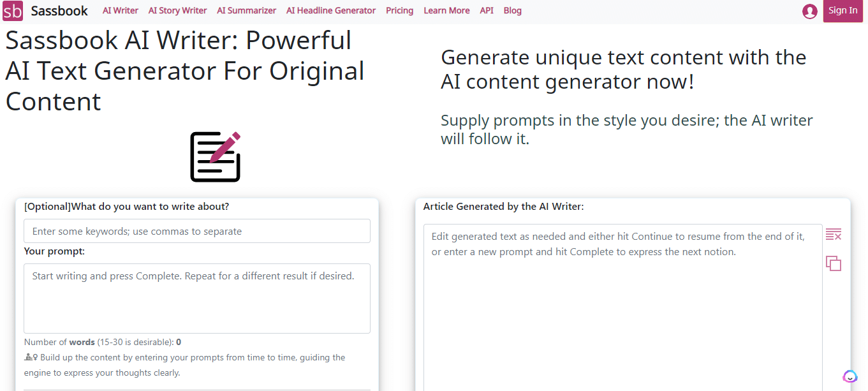Image resolution: width=868 pixels, height=391 pixels.
Task: Click the Sassbook brand name text
Action: click(59, 11)
